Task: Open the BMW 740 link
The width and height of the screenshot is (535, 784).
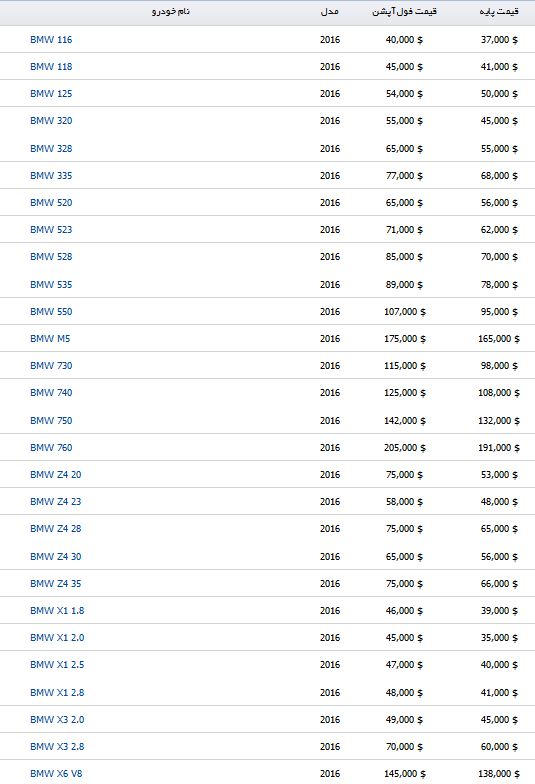Action: tap(51, 392)
